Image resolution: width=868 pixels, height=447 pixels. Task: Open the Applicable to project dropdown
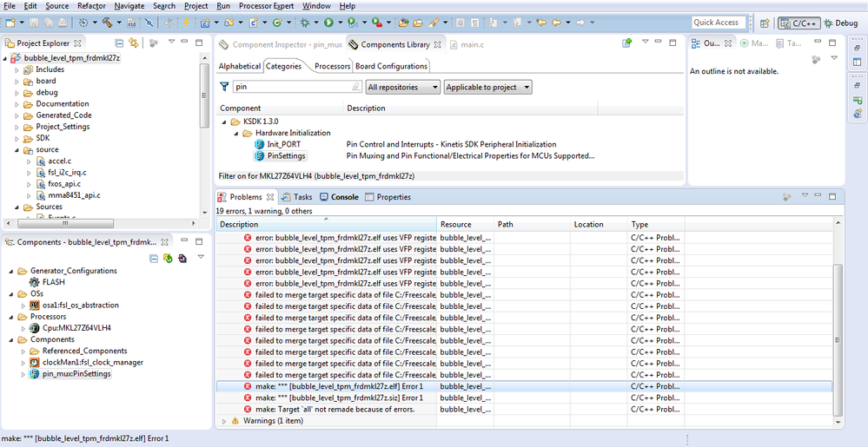click(x=487, y=87)
